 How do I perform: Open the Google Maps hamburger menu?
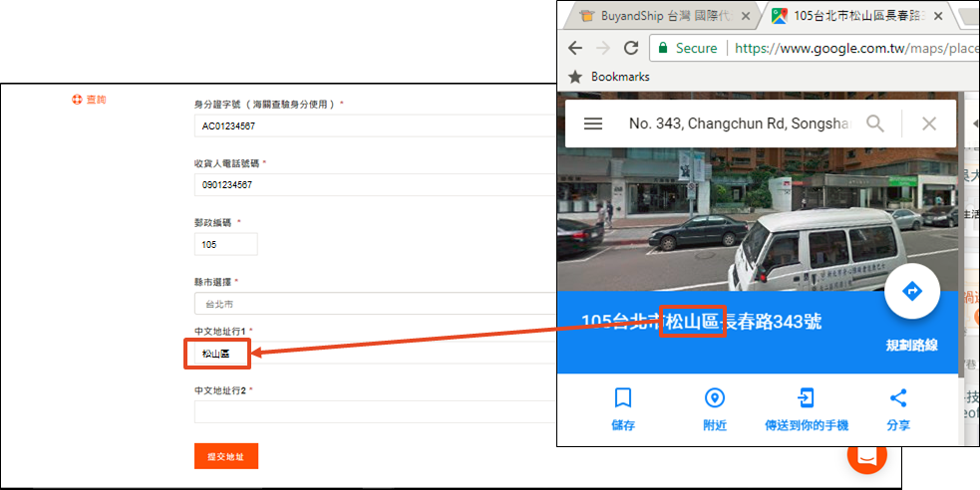(593, 123)
